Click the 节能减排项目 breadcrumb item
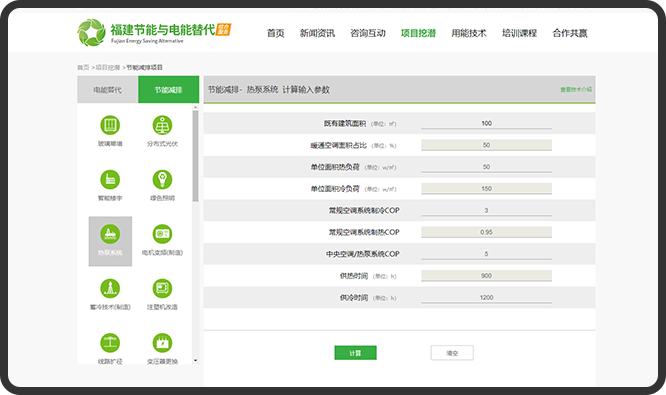 click(x=144, y=68)
